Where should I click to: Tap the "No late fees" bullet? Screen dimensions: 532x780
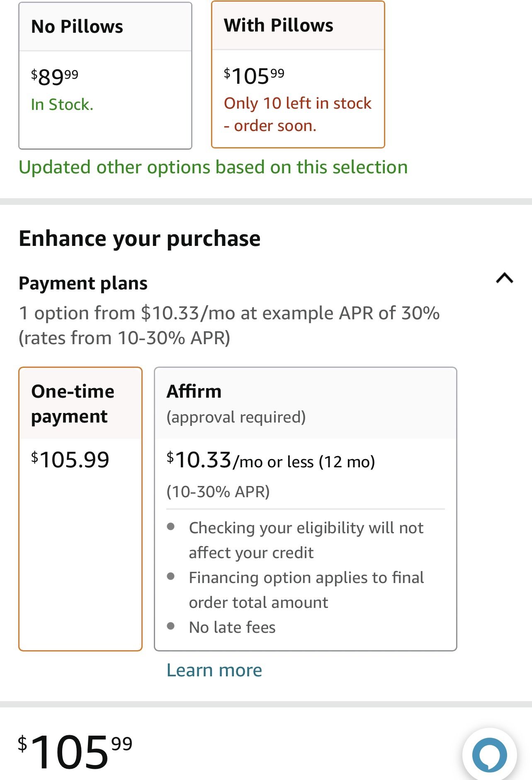click(x=232, y=627)
